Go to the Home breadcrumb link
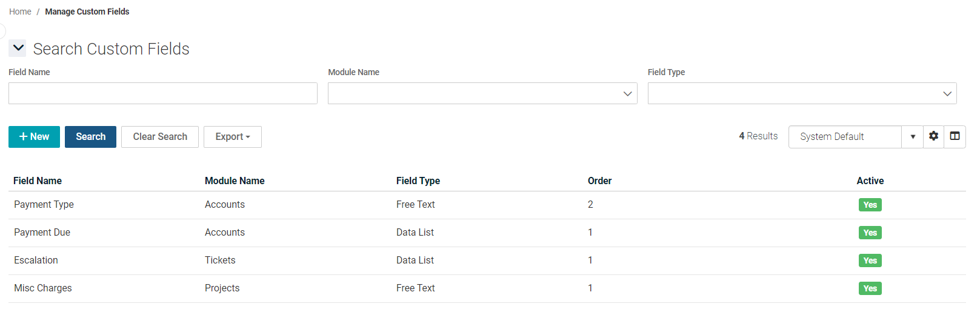This screenshot has height=335, width=980. point(20,12)
